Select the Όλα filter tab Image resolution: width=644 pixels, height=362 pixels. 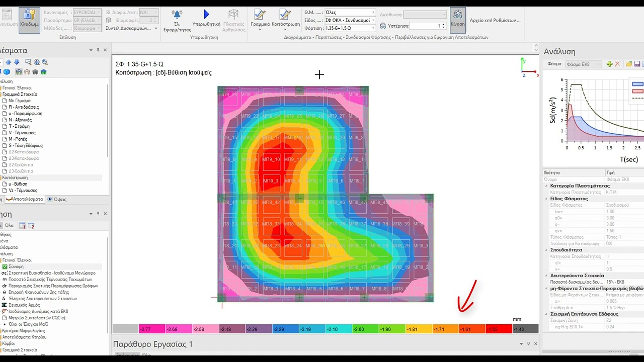9,226
